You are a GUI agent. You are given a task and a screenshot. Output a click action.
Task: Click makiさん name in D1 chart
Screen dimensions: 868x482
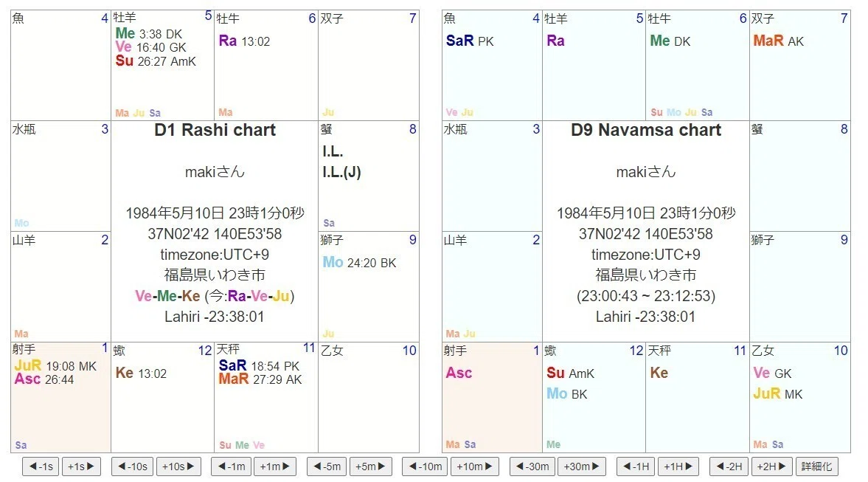(215, 172)
